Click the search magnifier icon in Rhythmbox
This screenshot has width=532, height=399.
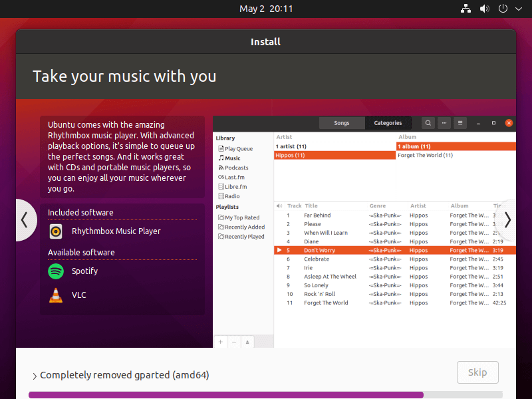tap(428, 123)
